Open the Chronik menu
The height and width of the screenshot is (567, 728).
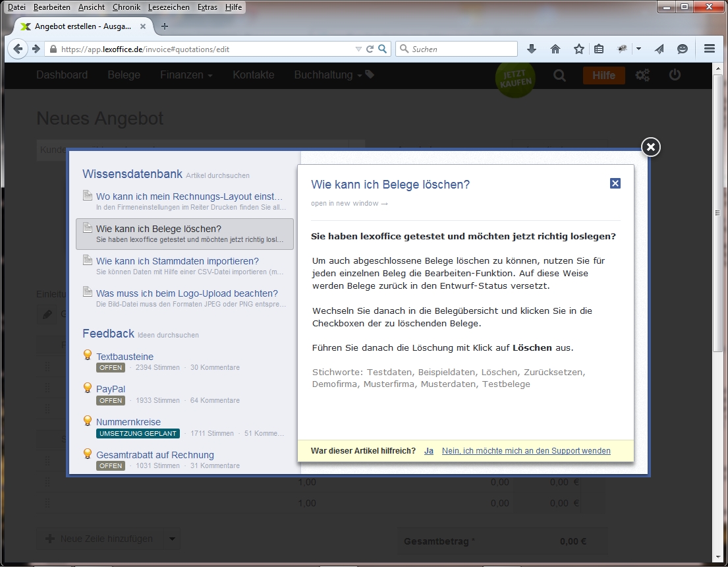pyautogui.click(x=126, y=7)
